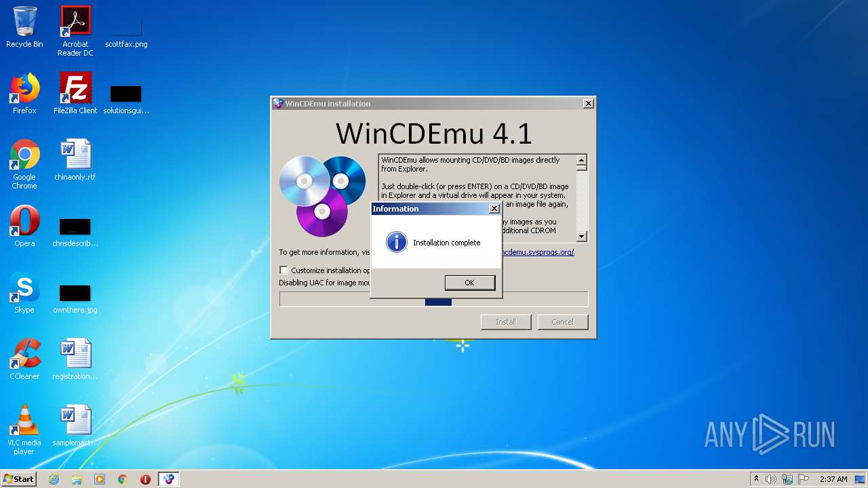Select chrisdescrib... desktop file

click(75, 232)
